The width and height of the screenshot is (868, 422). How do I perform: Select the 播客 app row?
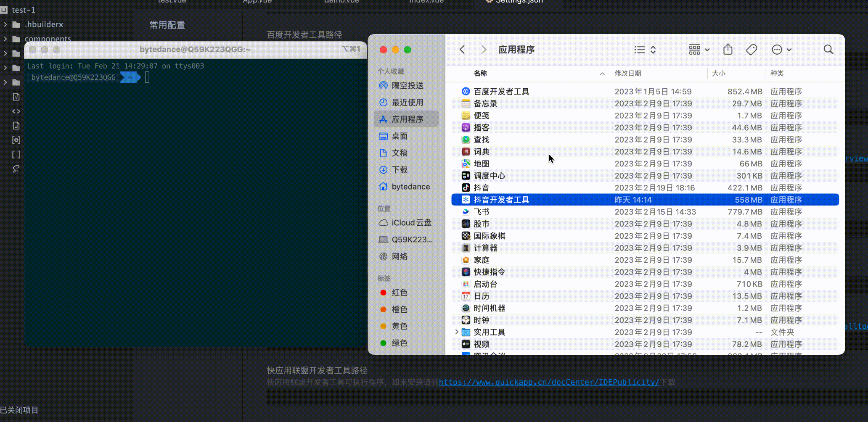point(645,127)
